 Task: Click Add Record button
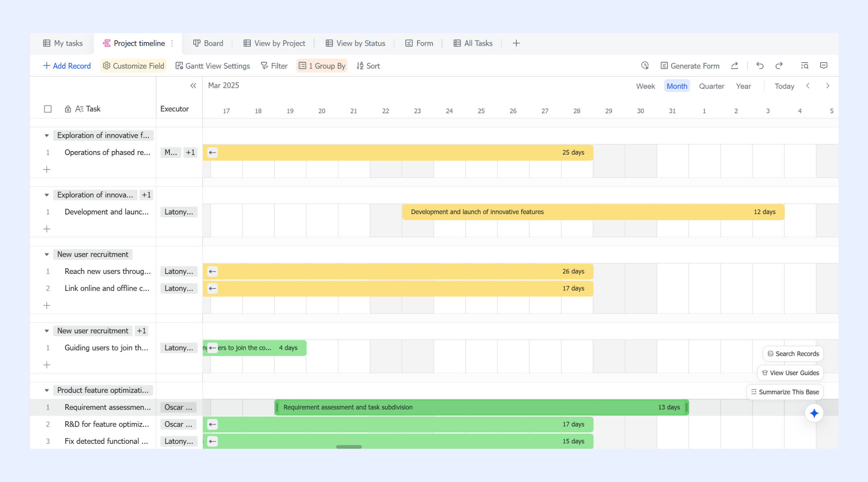pyautogui.click(x=67, y=66)
